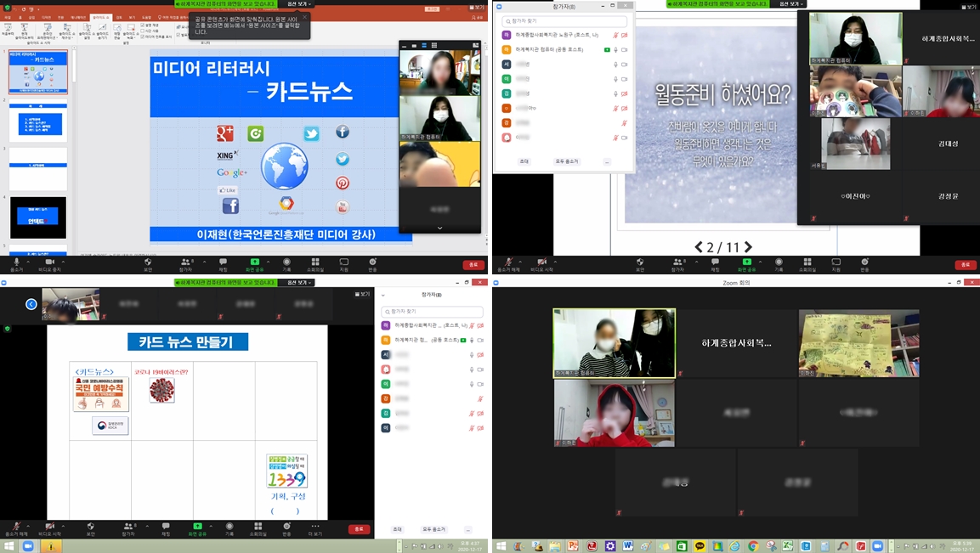Viewport: 980px width, 553px height.
Task: Go to next slide after 2 / 11
Action: pyautogui.click(x=748, y=247)
